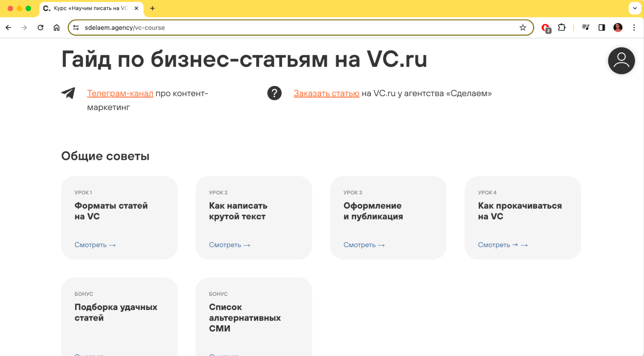Open the «Телеграм-канал» link

tap(120, 93)
